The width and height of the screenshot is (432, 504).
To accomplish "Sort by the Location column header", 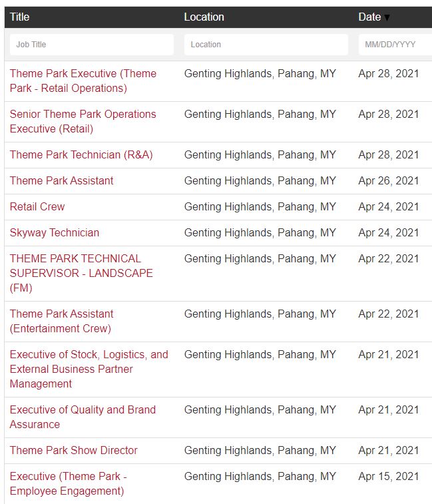I will (x=204, y=17).
